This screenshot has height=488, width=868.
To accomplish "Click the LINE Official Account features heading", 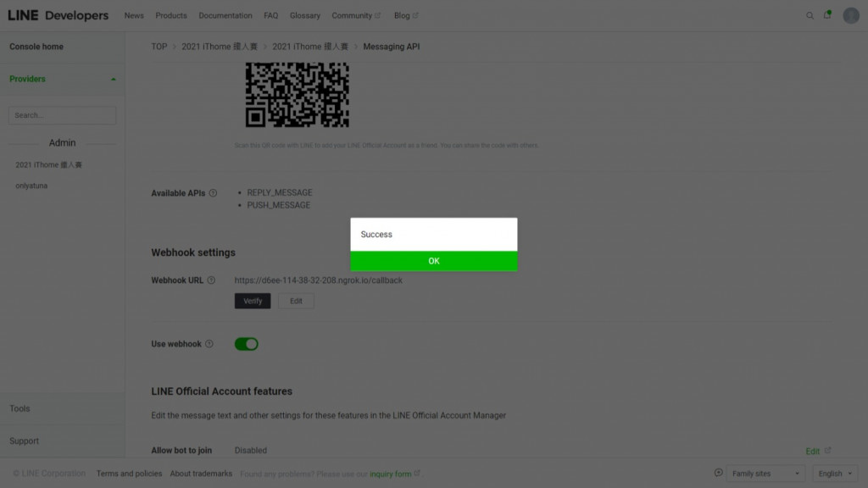I will click(221, 391).
